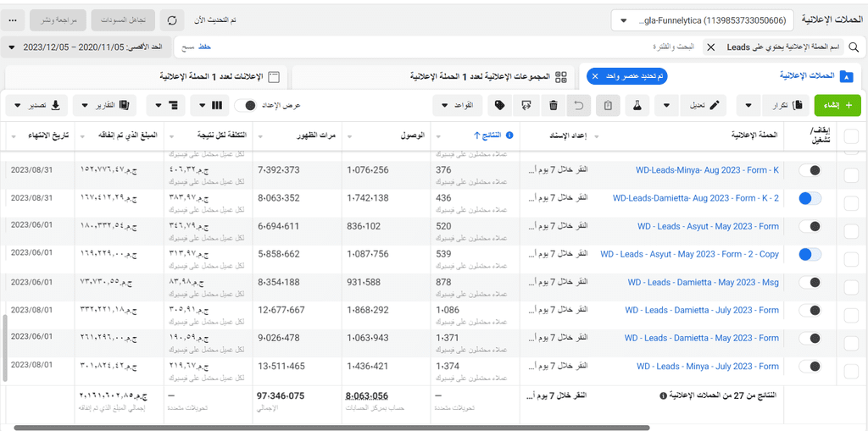This screenshot has width=868, height=431.
Task: Click the campaigns folder icon tab
Action: 847,77
